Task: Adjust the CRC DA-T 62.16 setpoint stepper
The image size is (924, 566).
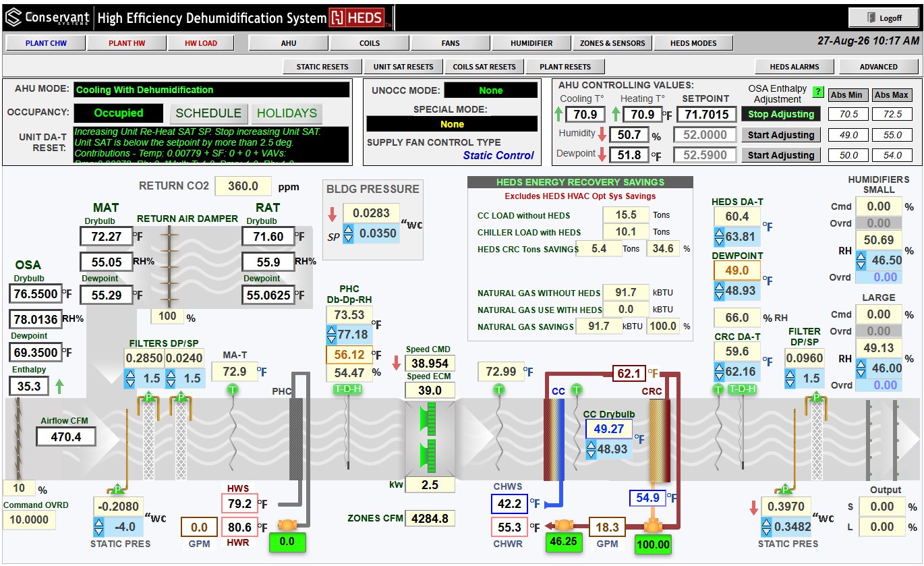Action: (720, 372)
